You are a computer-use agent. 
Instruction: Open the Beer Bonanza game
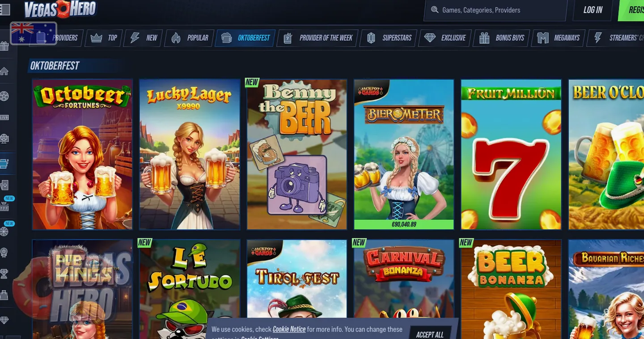[x=511, y=289]
